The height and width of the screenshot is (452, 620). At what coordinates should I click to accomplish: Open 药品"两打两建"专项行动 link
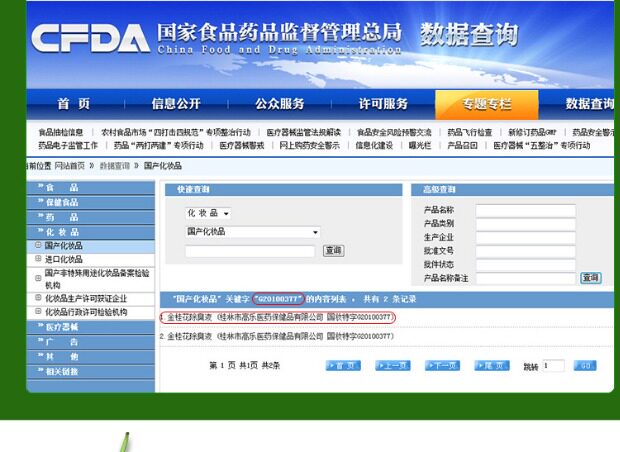point(159,146)
